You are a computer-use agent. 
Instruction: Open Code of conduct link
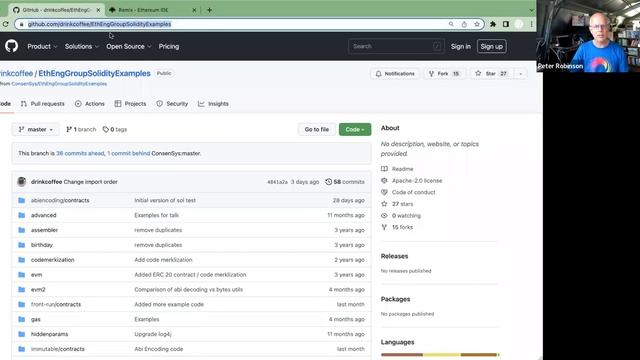tap(413, 192)
